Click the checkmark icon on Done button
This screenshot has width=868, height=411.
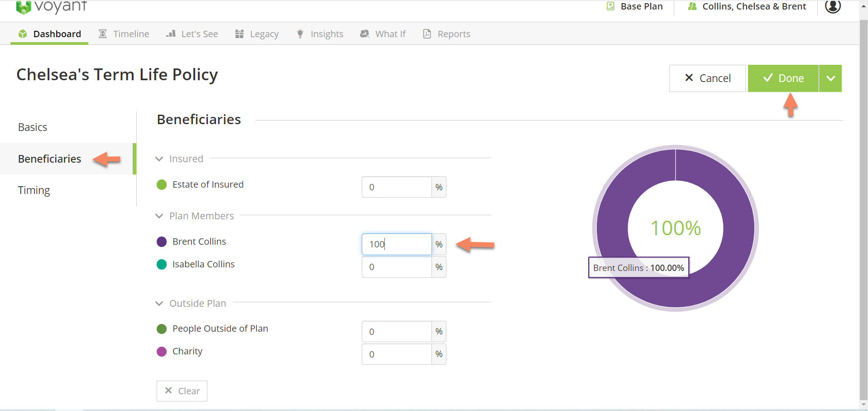(768, 78)
